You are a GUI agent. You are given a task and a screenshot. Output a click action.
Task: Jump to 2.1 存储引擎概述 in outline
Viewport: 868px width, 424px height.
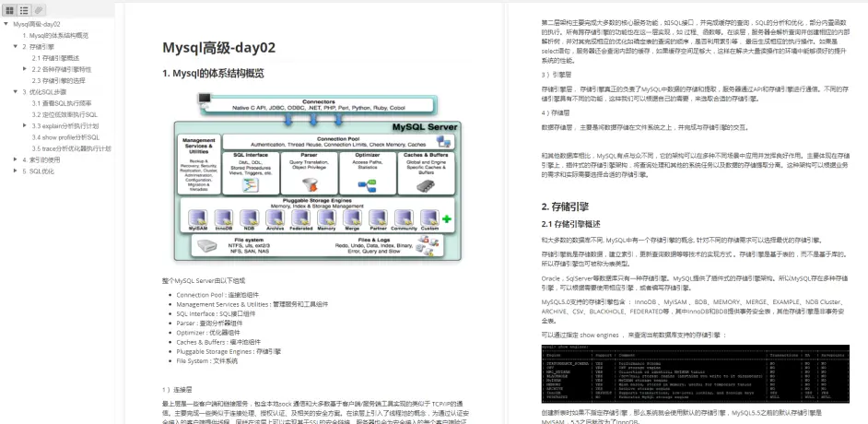coord(55,58)
